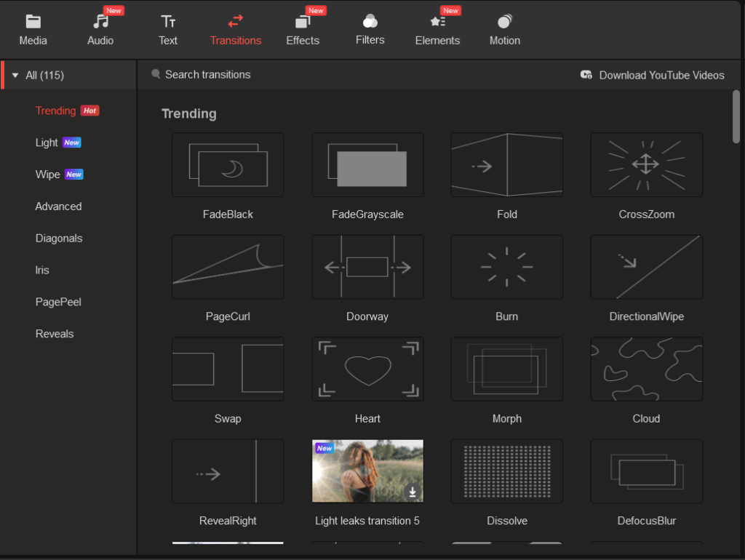Select the Dissolve transition icon

pyautogui.click(x=507, y=471)
